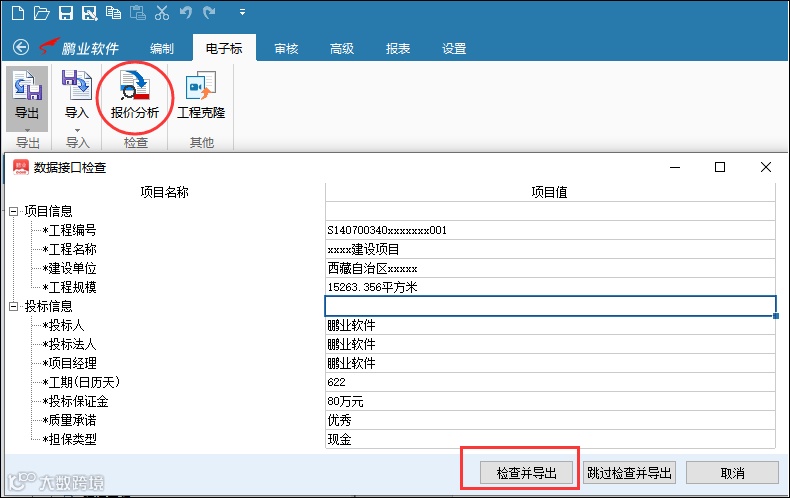Screen dimensions: 790x498
Task: Maximize the 数据接口检查 dialog
Action: point(720,167)
